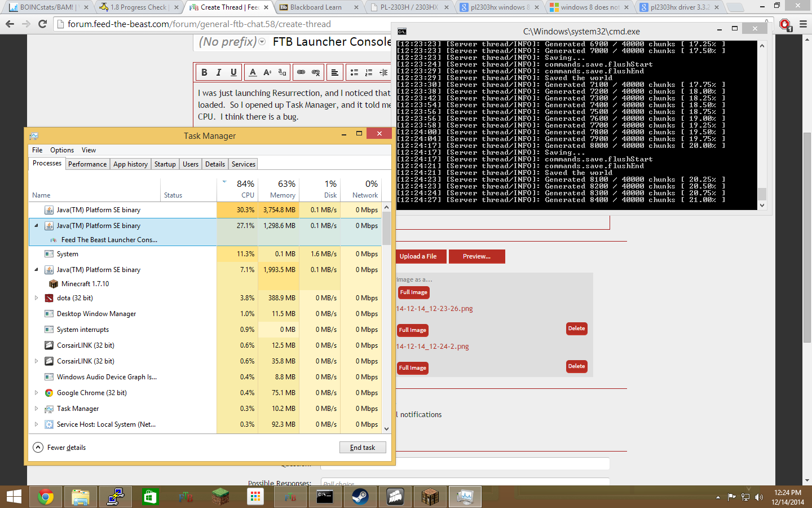Click the volume icon in system tray

tap(759, 497)
